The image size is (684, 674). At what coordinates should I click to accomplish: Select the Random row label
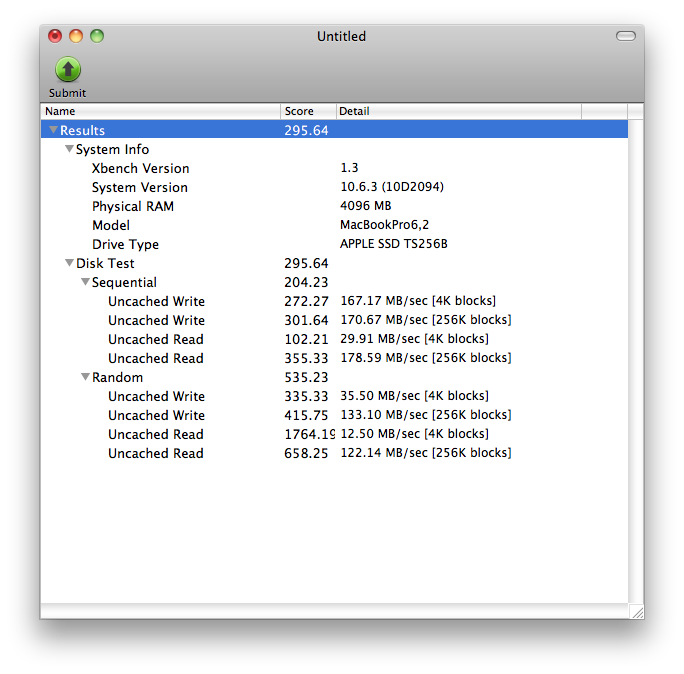click(x=117, y=377)
